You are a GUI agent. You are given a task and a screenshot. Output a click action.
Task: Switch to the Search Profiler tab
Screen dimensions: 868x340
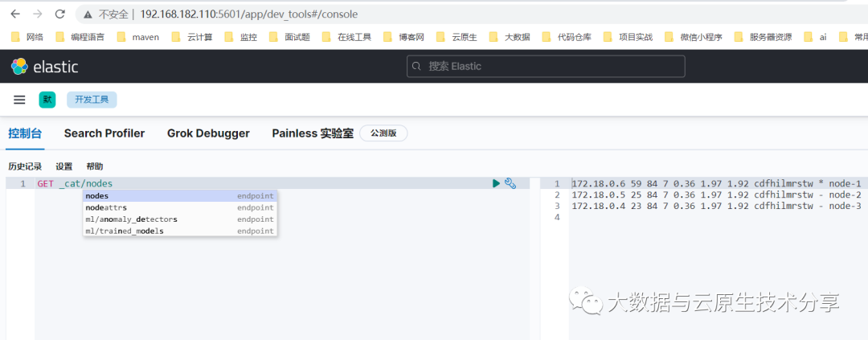pos(104,133)
